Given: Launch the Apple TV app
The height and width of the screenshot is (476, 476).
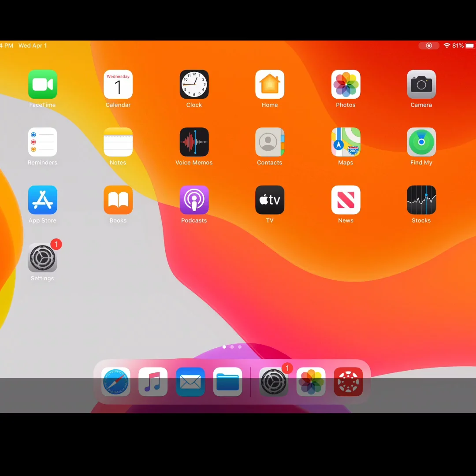Looking at the screenshot, I should pos(270,200).
